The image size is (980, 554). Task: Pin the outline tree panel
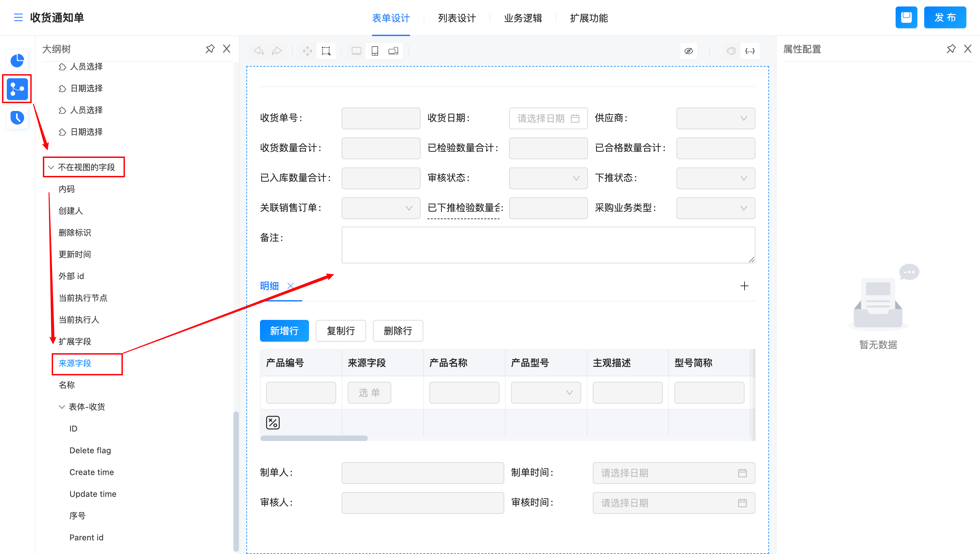(x=210, y=49)
